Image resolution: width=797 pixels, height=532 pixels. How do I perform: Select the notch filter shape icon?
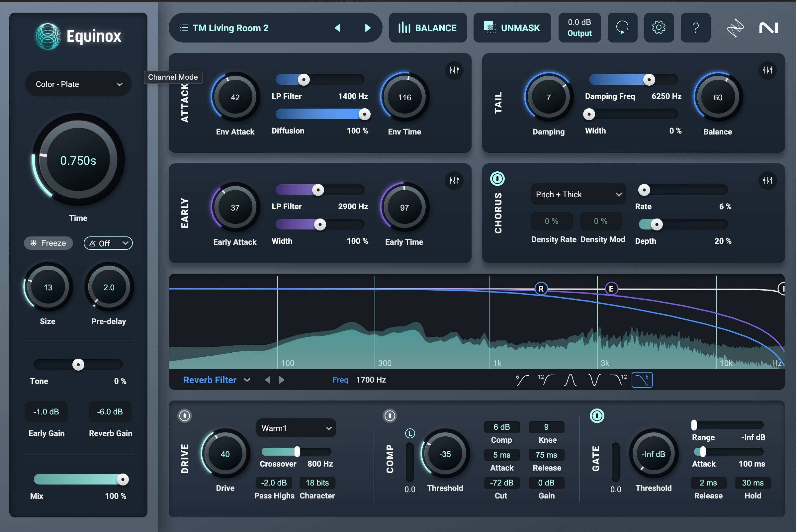pyautogui.click(x=595, y=380)
